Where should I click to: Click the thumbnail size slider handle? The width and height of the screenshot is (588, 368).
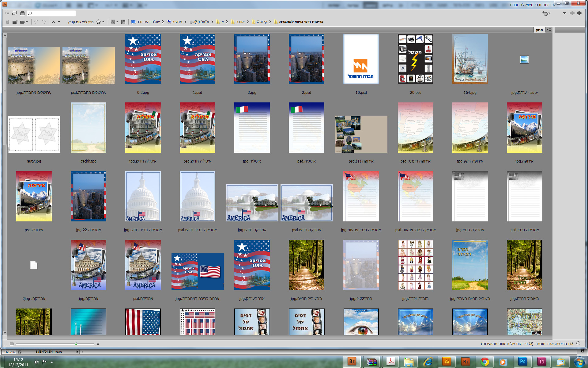(x=76, y=344)
